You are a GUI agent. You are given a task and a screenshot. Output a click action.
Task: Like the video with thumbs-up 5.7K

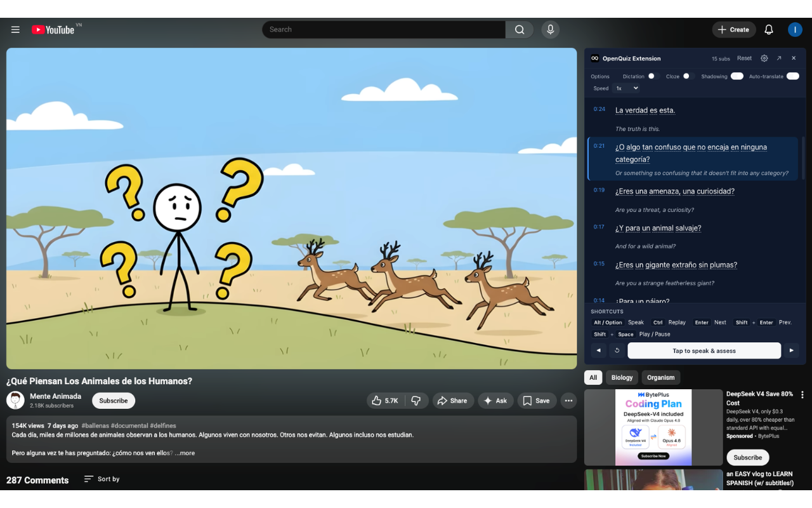click(x=385, y=401)
